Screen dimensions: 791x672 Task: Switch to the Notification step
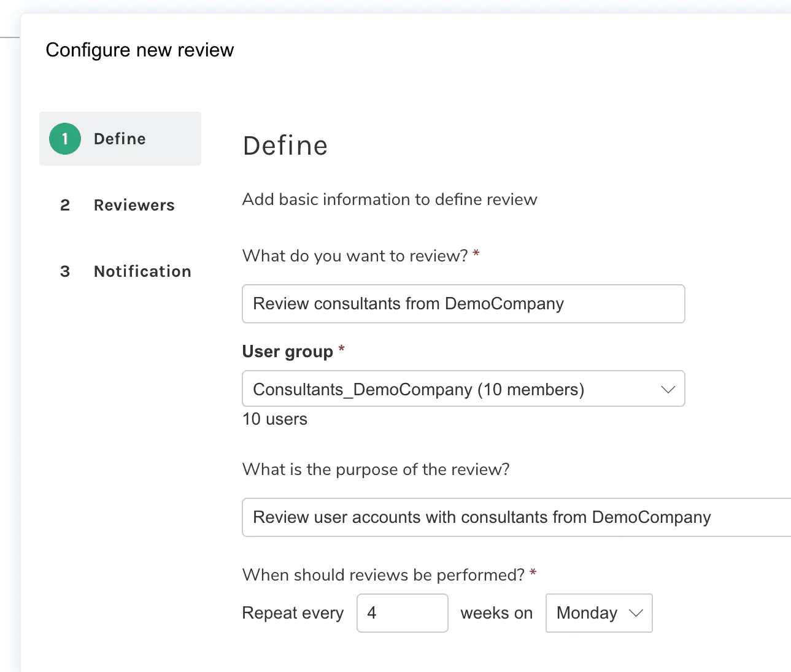coord(142,271)
